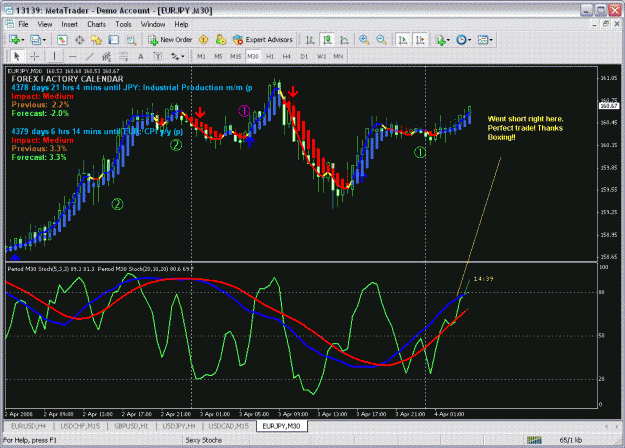Switch to the M5 timeframe

218,57
